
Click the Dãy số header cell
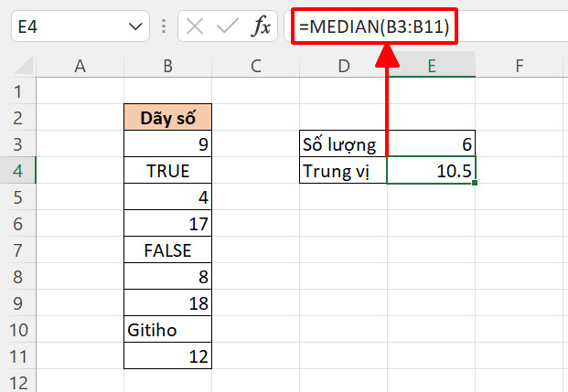point(167,117)
